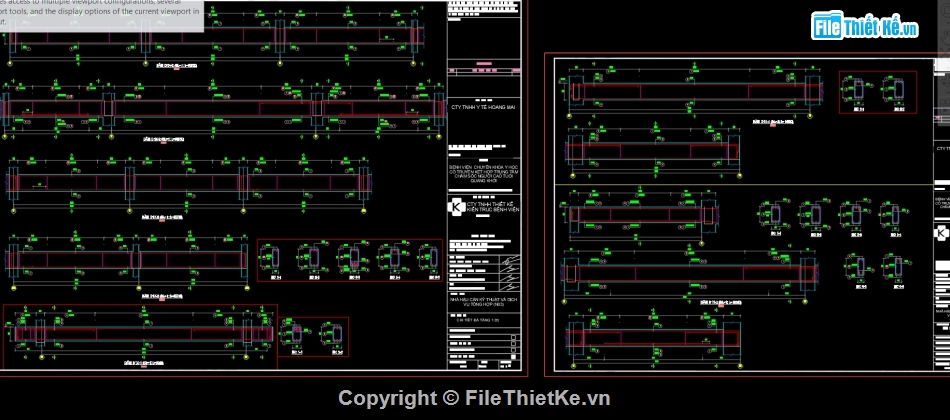Pick the red-framed row of five beam sections
This screenshot has height=420, width=950.
tap(350, 260)
